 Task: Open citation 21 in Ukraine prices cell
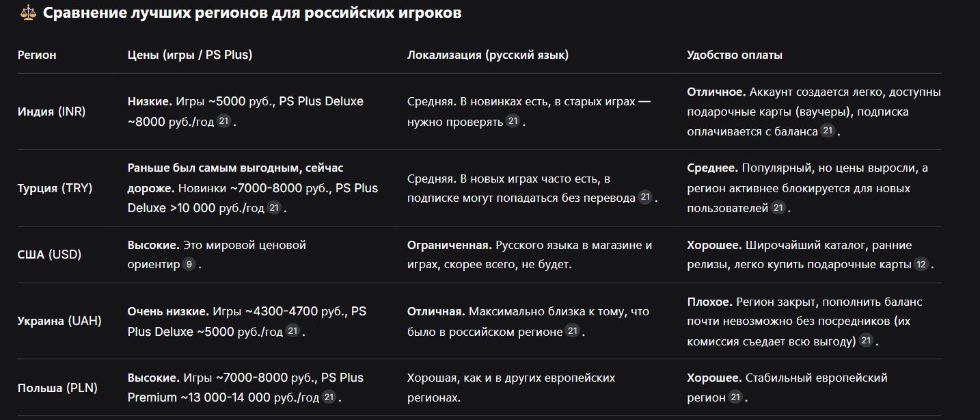292,331
